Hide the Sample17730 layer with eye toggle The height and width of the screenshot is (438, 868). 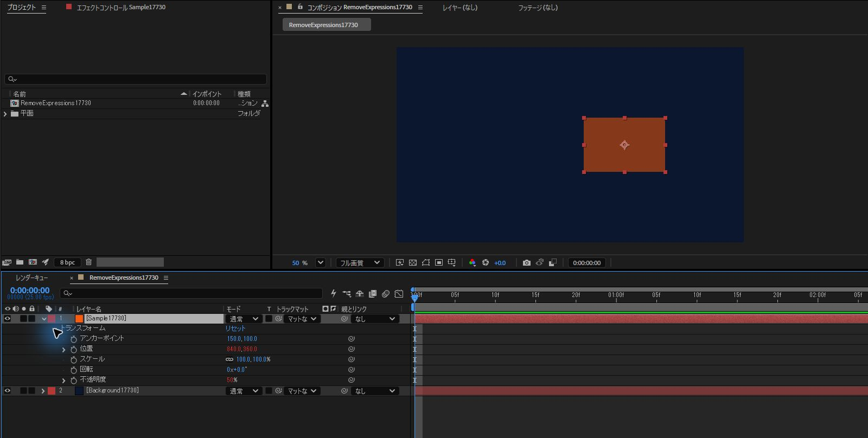pyautogui.click(x=8, y=319)
